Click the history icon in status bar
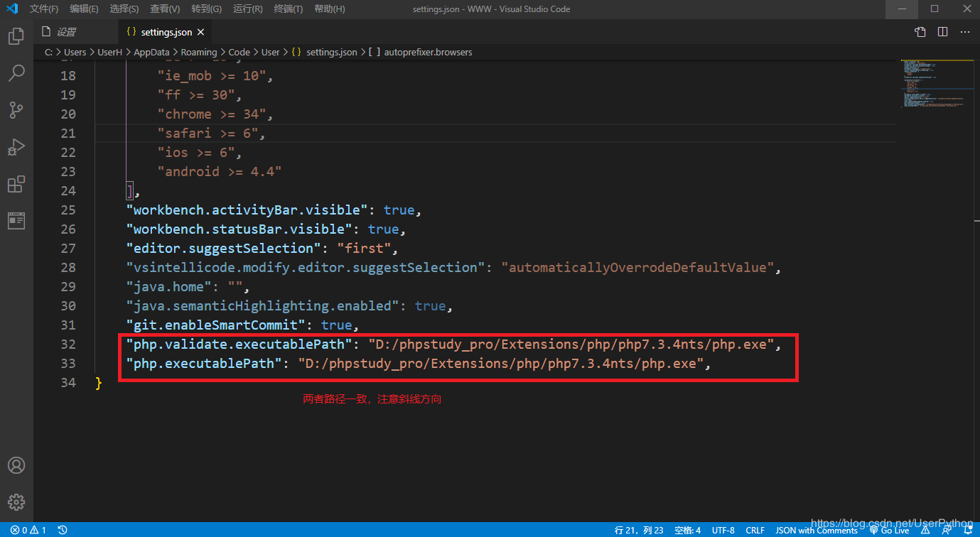Screen dimensions: 980x537 coord(63,530)
